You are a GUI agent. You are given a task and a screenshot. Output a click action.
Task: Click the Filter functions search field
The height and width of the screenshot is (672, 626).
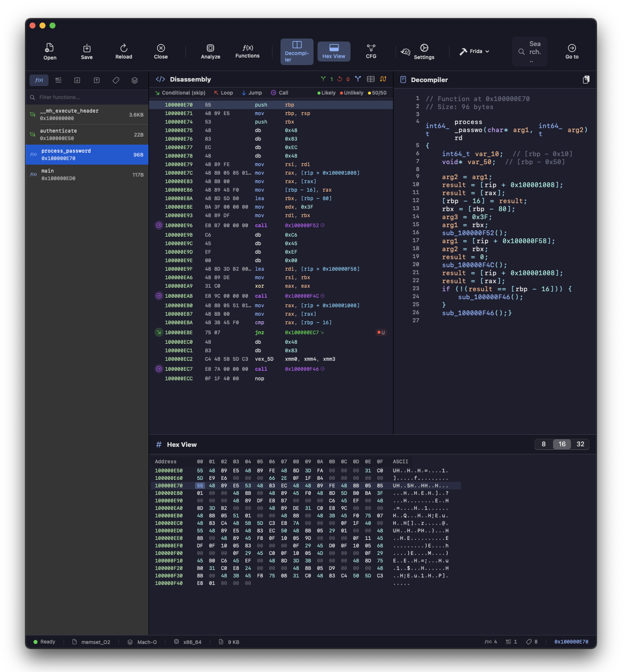(85, 97)
